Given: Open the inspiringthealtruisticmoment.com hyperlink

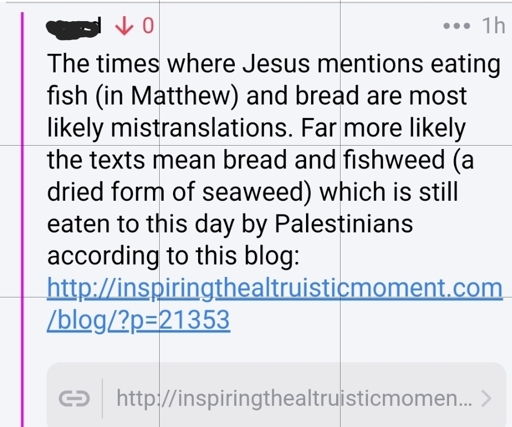Looking at the screenshot, I should (275, 289).
